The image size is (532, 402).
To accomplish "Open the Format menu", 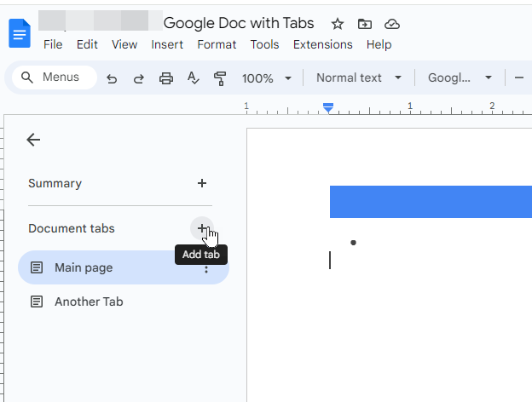I will (217, 44).
